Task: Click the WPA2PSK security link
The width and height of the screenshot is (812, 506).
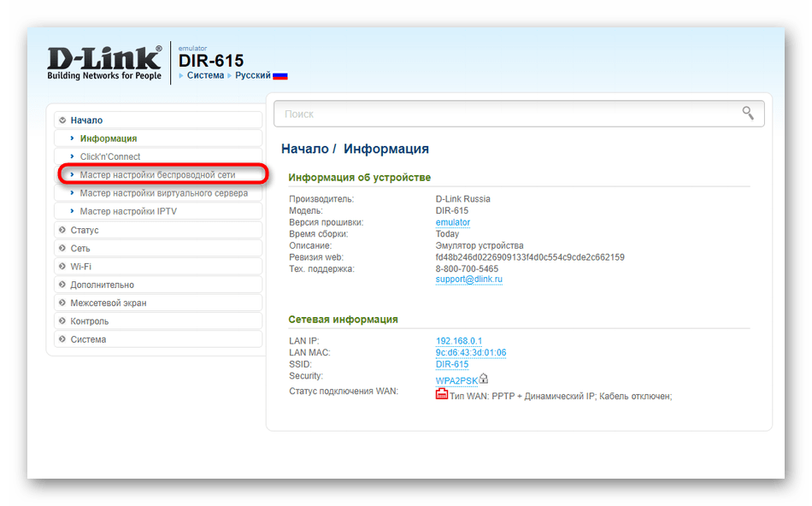Action: click(x=456, y=380)
